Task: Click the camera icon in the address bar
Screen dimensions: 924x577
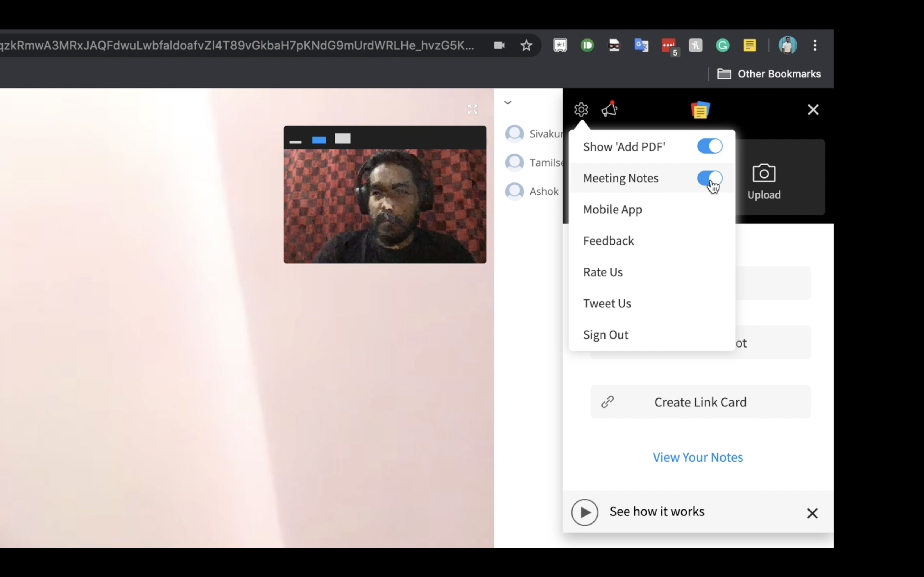Action: [499, 46]
